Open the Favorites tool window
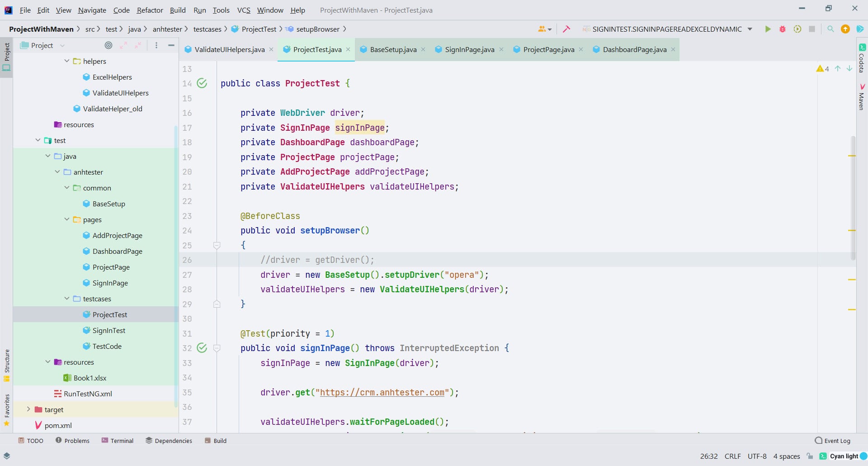This screenshot has height=466, width=868. pyautogui.click(x=7, y=410)
